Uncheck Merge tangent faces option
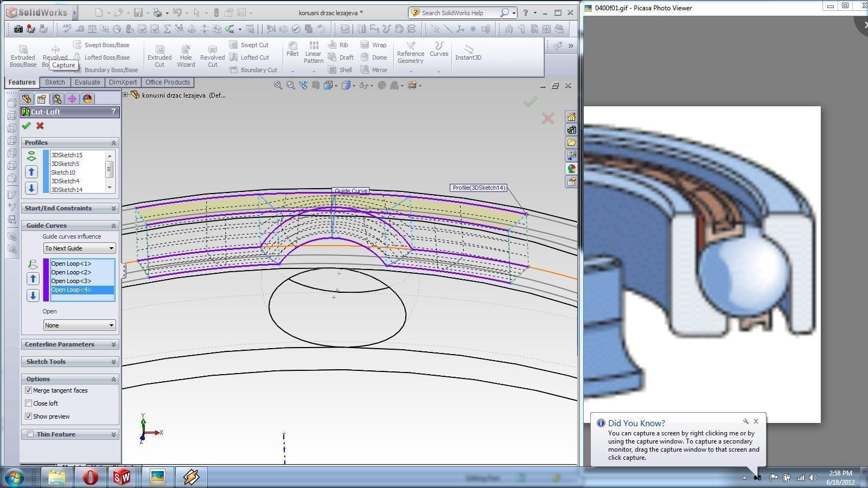The height and width of the screenshot is (488, 868). [29, 390]
